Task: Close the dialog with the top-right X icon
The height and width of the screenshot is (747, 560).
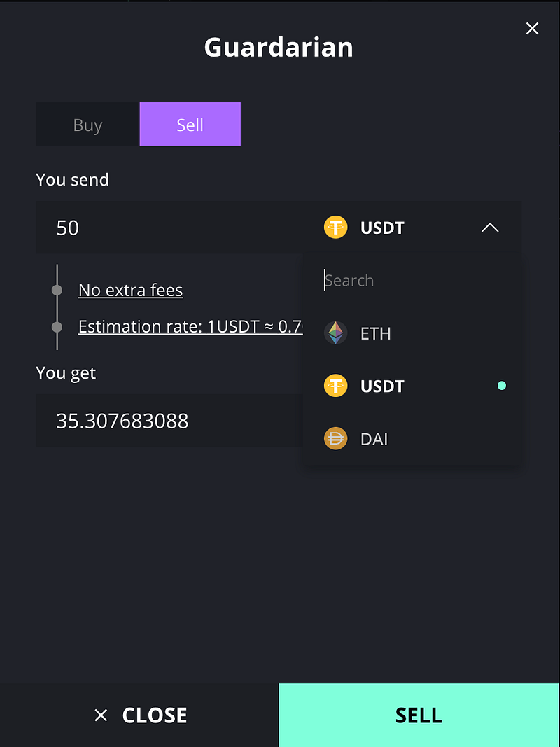Action: 532,28
